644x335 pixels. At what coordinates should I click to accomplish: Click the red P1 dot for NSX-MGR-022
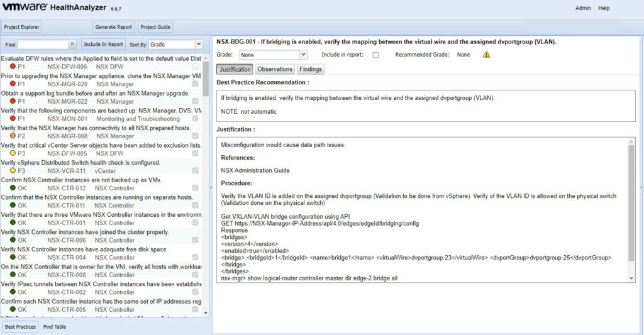click(13, 101)
